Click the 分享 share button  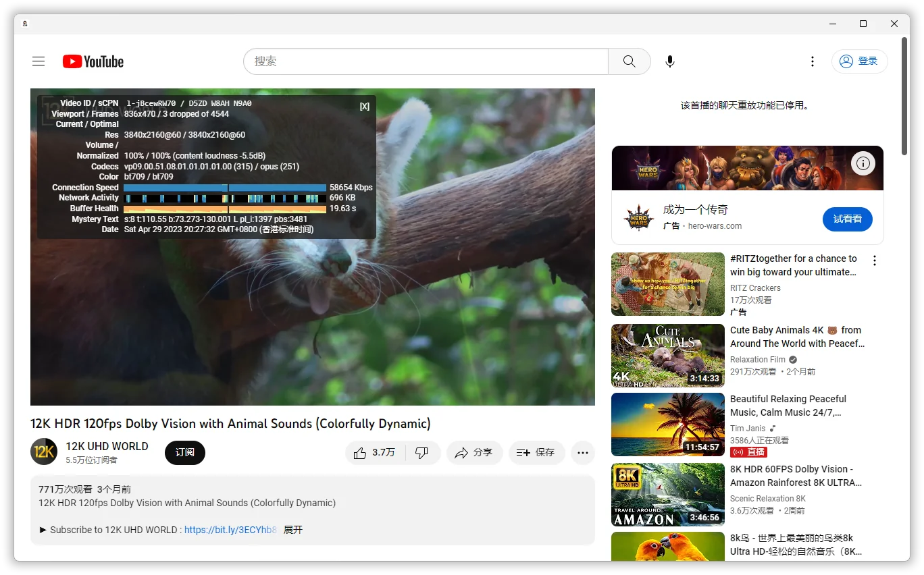(474, 453)
